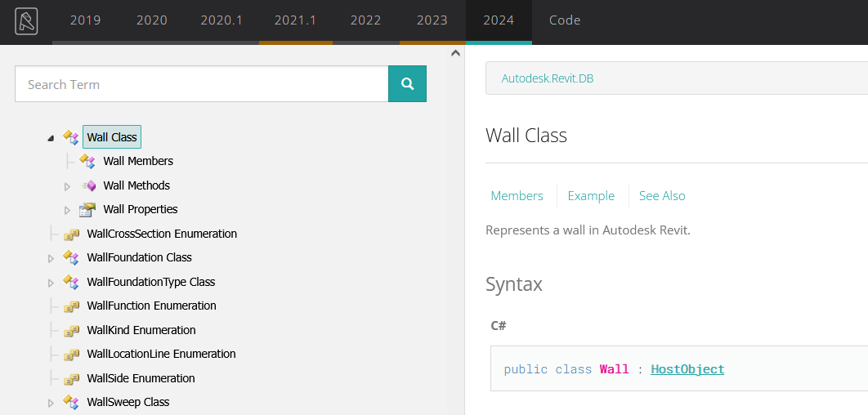This screenshot has width=868, height=415.
Task: Expand the WallFoundationType Class node
Action: [51, 283]
